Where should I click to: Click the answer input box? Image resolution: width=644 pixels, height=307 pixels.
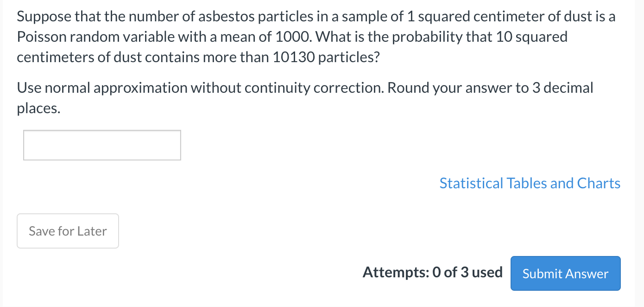pos(102,145)
